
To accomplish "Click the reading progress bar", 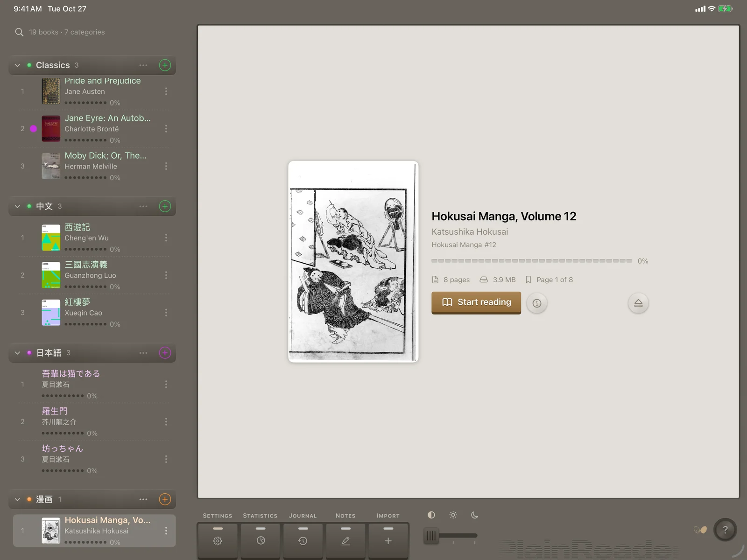I will pyautogui.click(x=532, y=261).
